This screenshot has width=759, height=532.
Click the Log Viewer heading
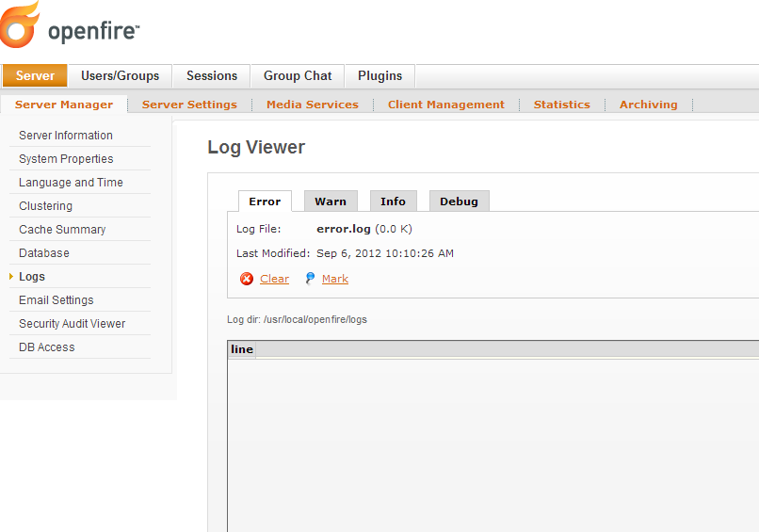256,147
